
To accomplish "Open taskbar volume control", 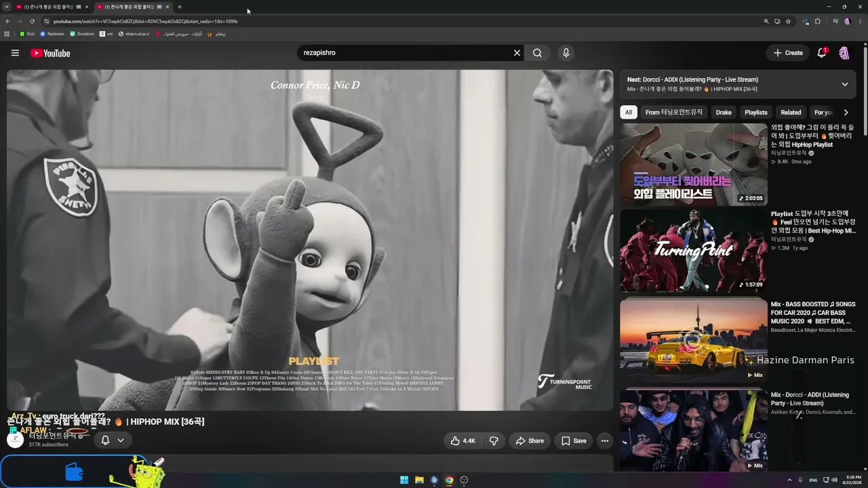I will [834, 480].
